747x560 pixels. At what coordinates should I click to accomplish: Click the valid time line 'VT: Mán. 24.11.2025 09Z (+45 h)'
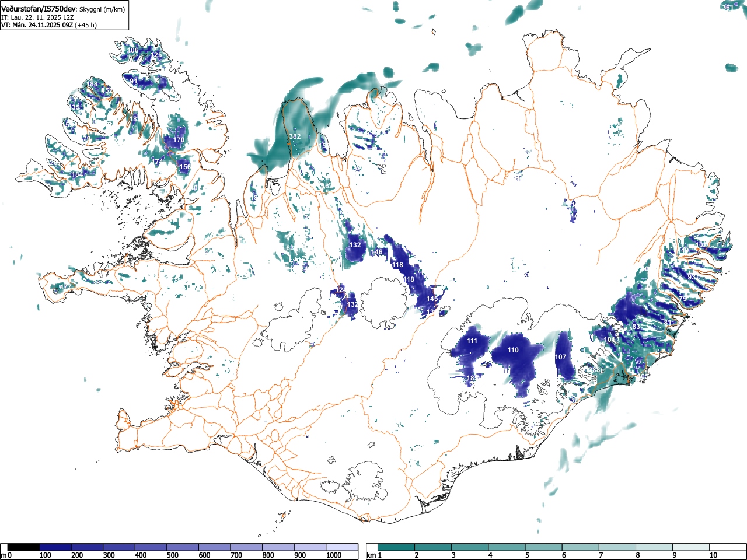pyautogui.click(x=49, y=25)
